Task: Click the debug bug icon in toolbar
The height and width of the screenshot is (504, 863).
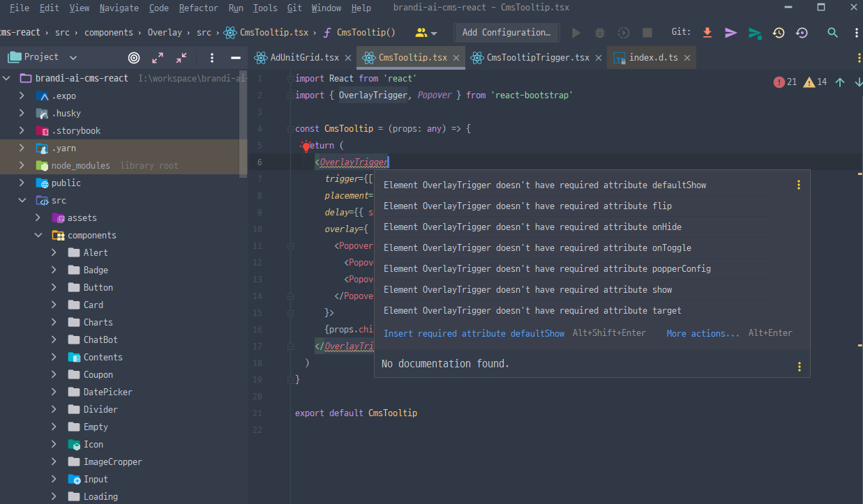Action: click(599, 31)
